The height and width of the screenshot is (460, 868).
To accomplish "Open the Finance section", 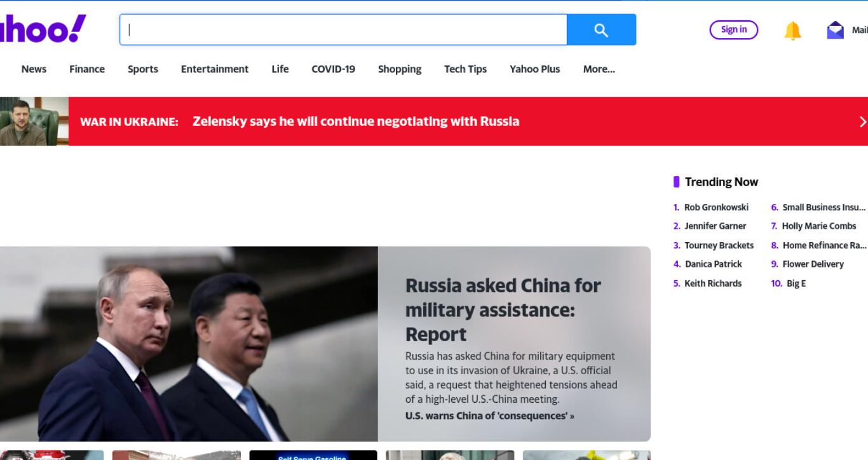I will coord(87,69).
